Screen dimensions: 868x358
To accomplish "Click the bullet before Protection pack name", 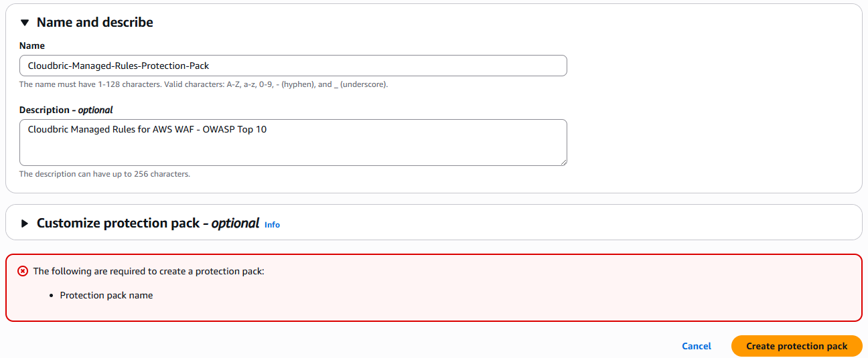I will point(52,295).
